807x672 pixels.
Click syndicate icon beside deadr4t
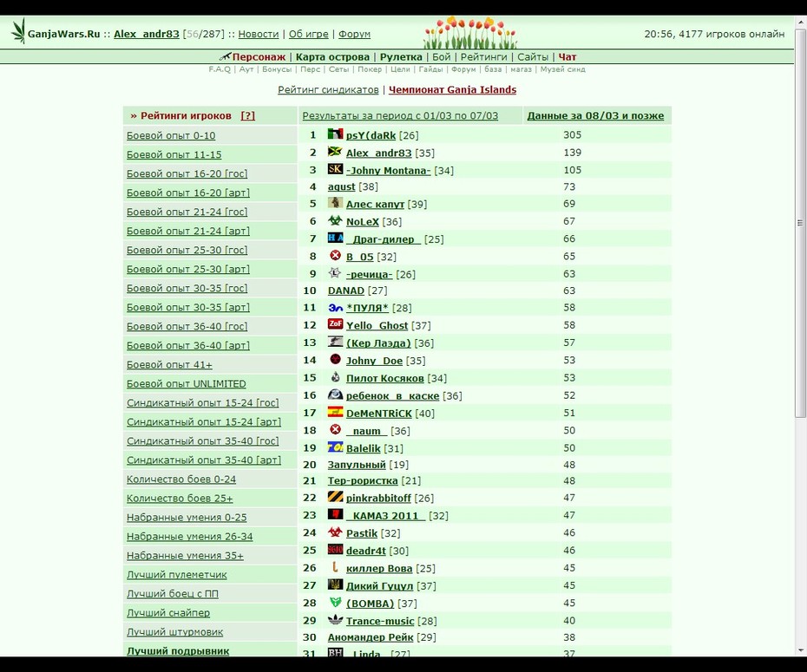(x=335, y=549)
